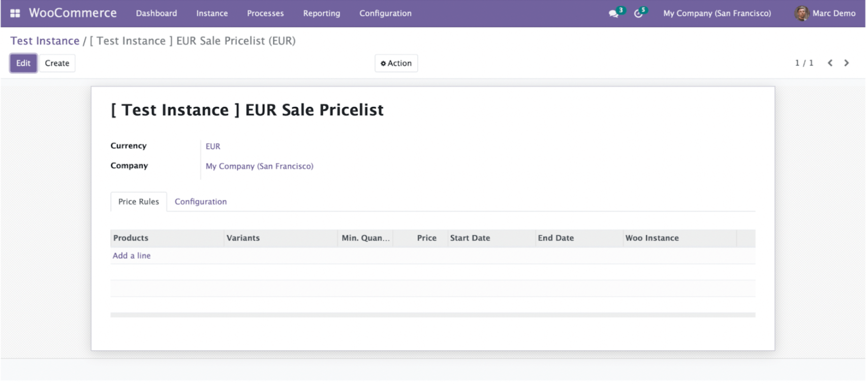Expand the Action dropdown
The width and height of the screenshot is (868, 384).
(396, 63)
